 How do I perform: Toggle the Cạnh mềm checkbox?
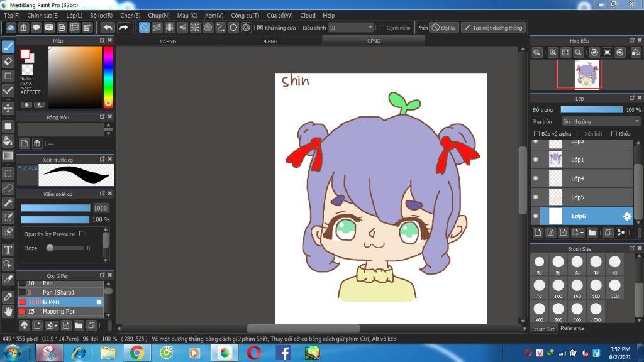(382, 28)
